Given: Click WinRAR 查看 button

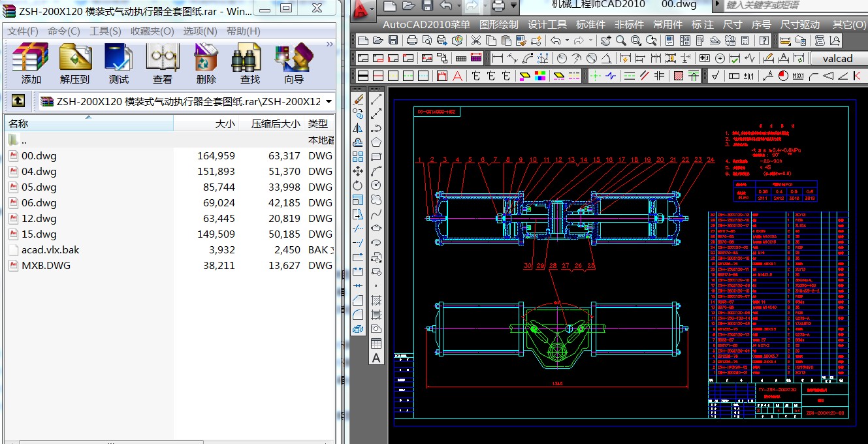Looking at the screenshot, I should (x=163, y=63).
